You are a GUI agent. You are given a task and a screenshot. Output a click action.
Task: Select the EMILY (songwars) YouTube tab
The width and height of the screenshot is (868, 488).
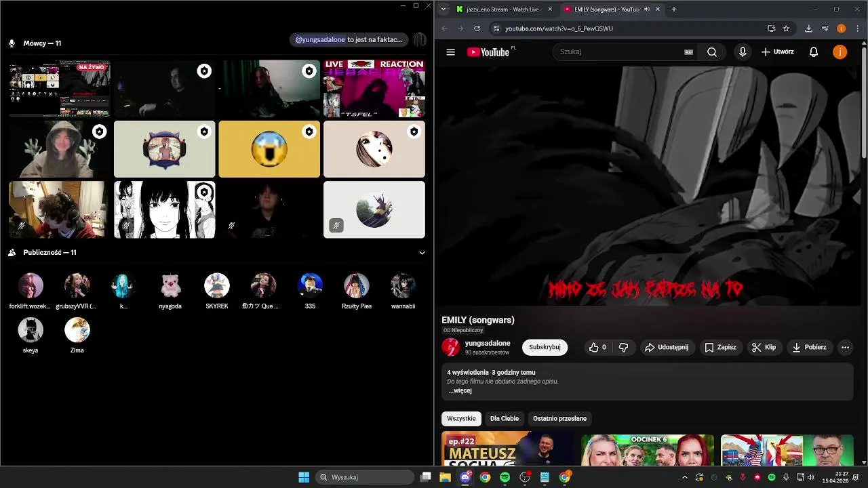point(608,9)
